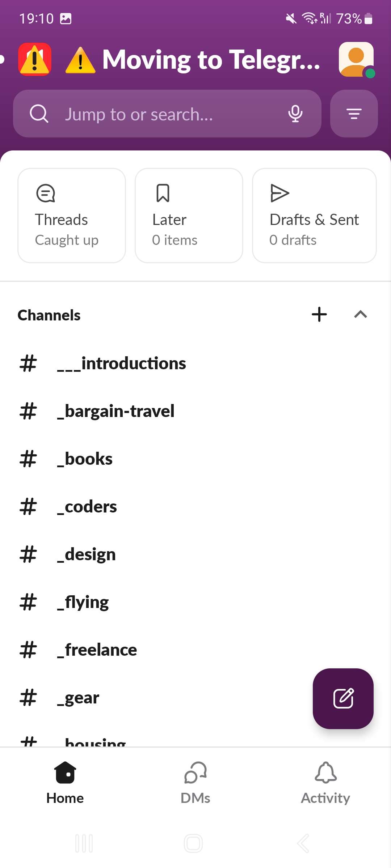Open the _coders channel

(x=87, y=507)
